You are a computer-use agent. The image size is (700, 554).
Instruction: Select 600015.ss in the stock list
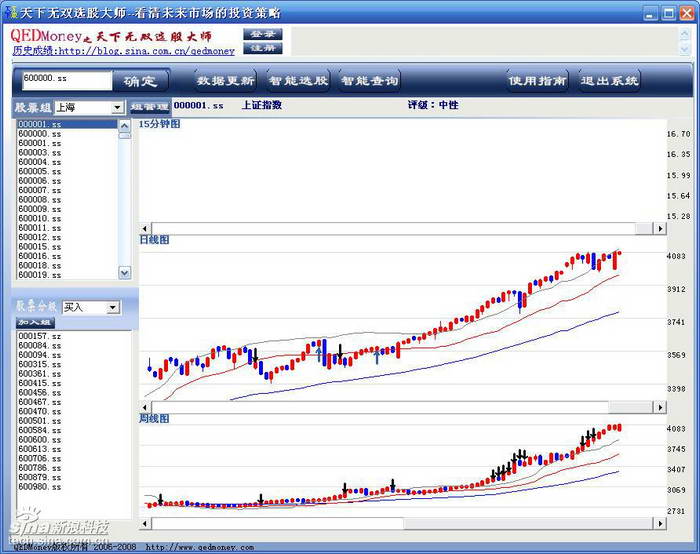pyautogui.click(x=67, y=246)
